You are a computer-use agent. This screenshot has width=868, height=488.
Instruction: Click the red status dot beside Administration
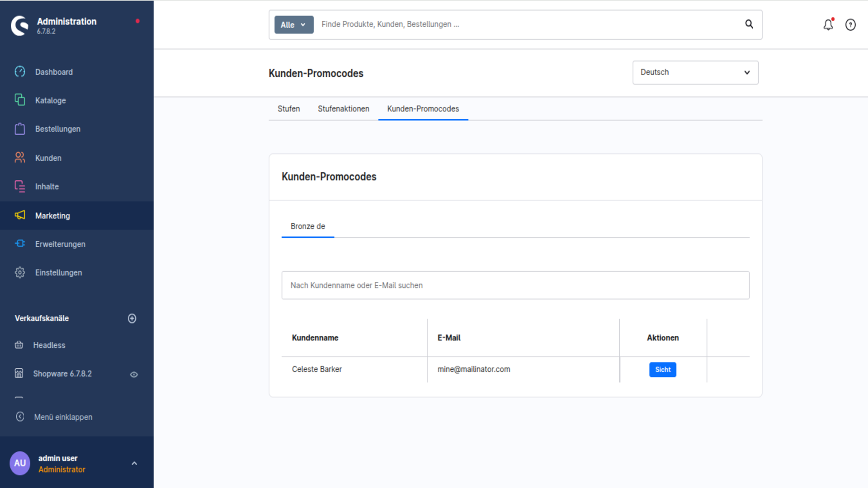(137, 21)
